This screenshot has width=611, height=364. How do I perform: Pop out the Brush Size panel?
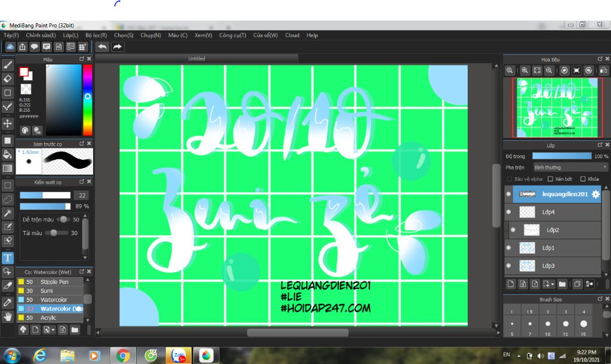click(x=600, y=299)
